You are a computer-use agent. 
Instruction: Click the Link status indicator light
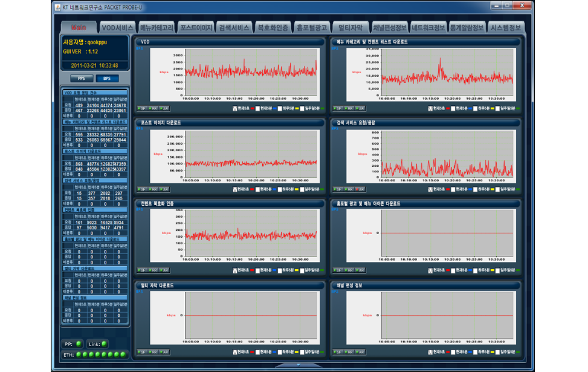point(105,344)
